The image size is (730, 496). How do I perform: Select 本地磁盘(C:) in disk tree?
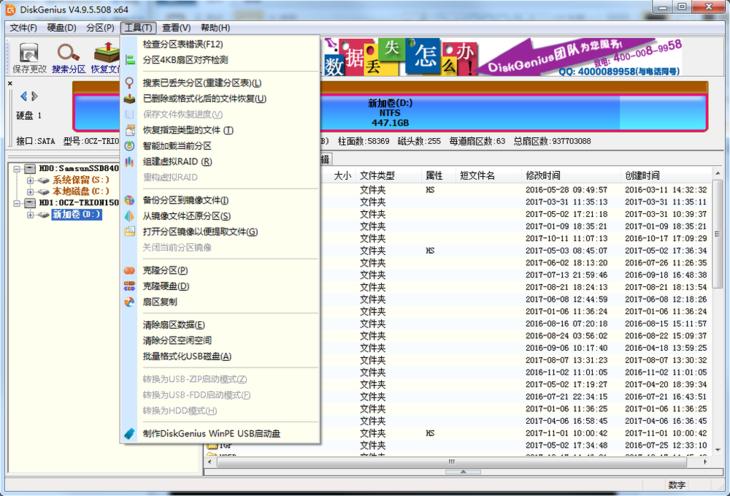(x=81, y=191)
